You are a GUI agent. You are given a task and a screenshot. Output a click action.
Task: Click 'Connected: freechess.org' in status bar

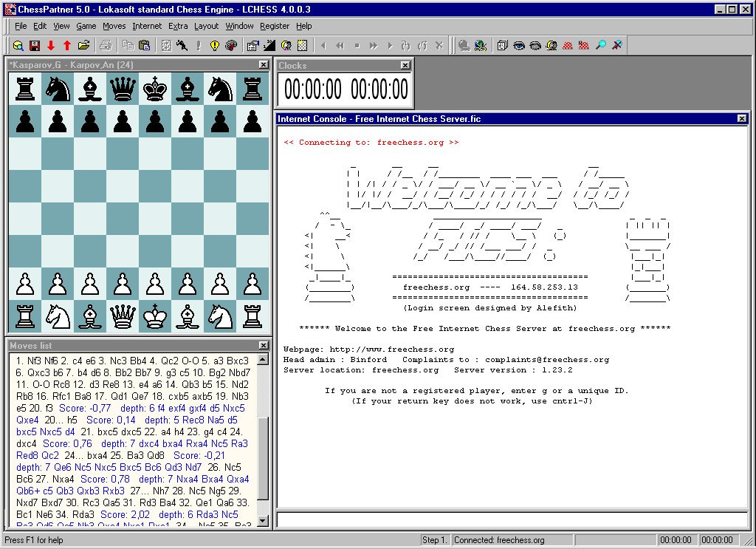[499, 540]
